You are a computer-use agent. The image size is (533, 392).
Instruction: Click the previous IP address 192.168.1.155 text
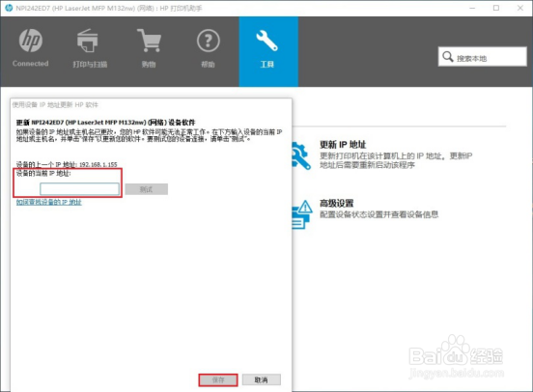98,164
